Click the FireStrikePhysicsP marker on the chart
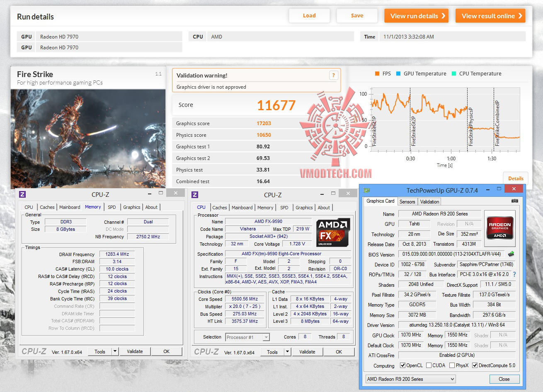 tap(470, 126)
